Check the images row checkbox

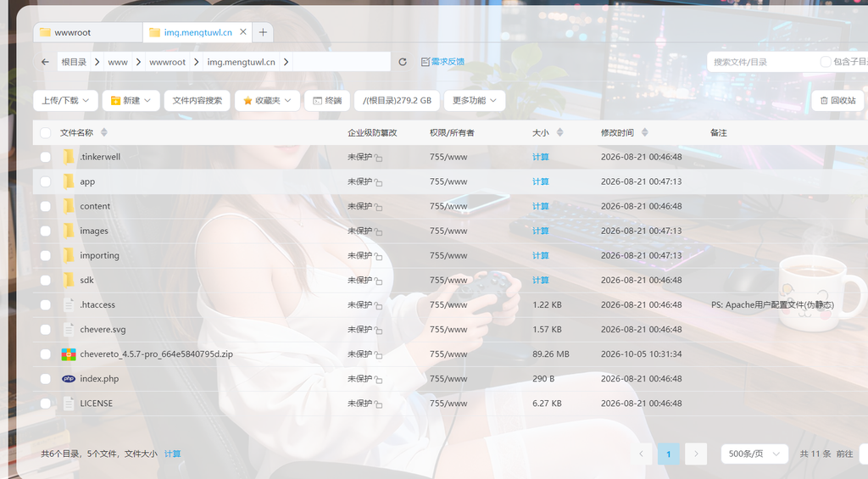(46, 231)
